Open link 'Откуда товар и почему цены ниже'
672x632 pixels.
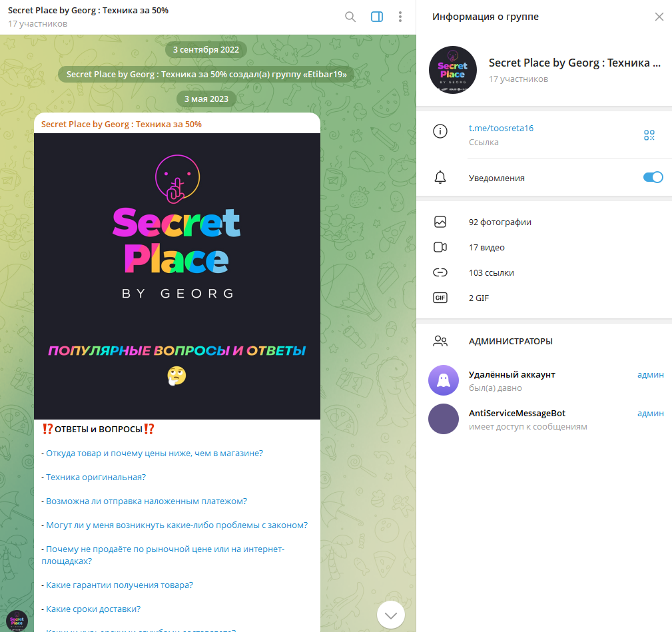(155, 454)
